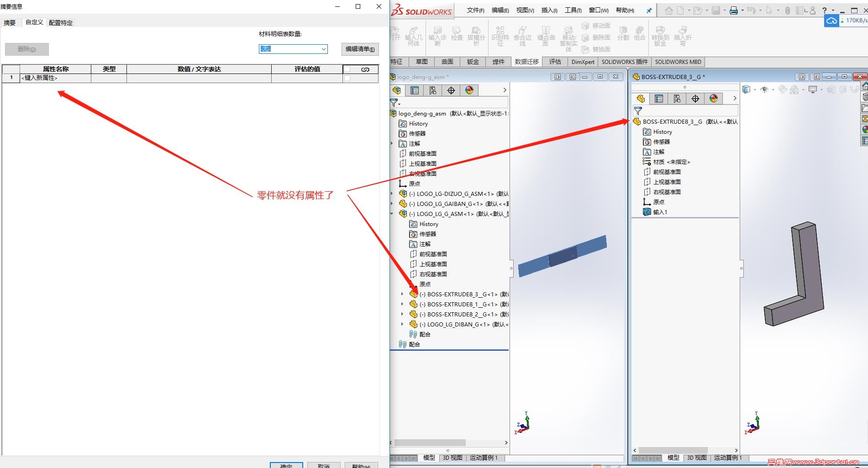The image size is (868, 468).
Task: Open DisplayManager color-ball tab in logo_deng-g_asm window
Action: click(x=469, y=90)
